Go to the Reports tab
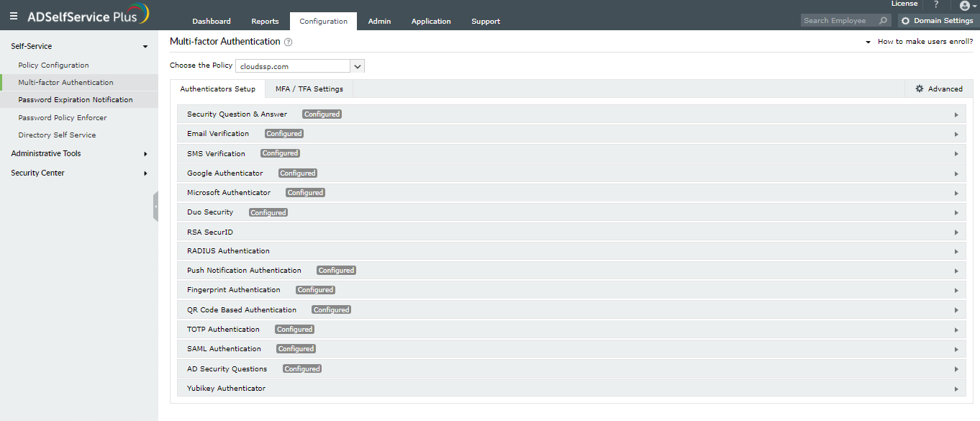The image size is (980, 421). point(265,22)
